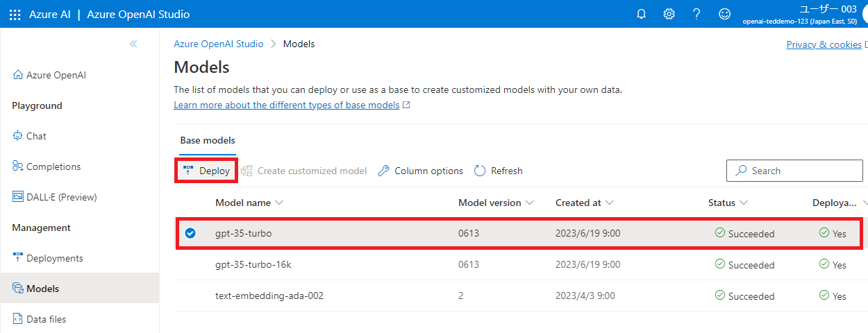Open notifications bell icon
The height and width of the screenshot is (333, 868).
(642, 15)
